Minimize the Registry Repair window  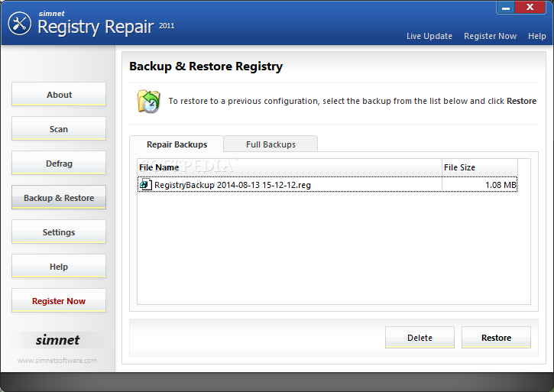[x=506, y=8]
